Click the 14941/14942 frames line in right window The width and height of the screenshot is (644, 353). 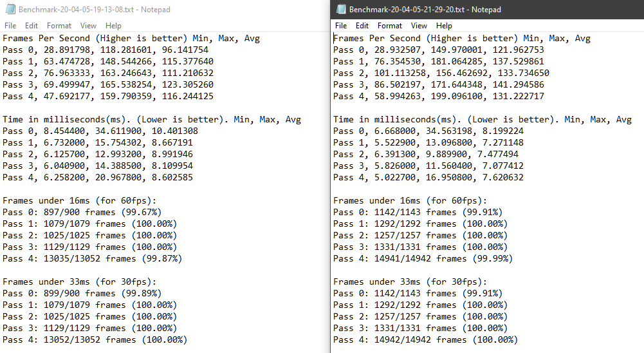[x=423, y=259]
